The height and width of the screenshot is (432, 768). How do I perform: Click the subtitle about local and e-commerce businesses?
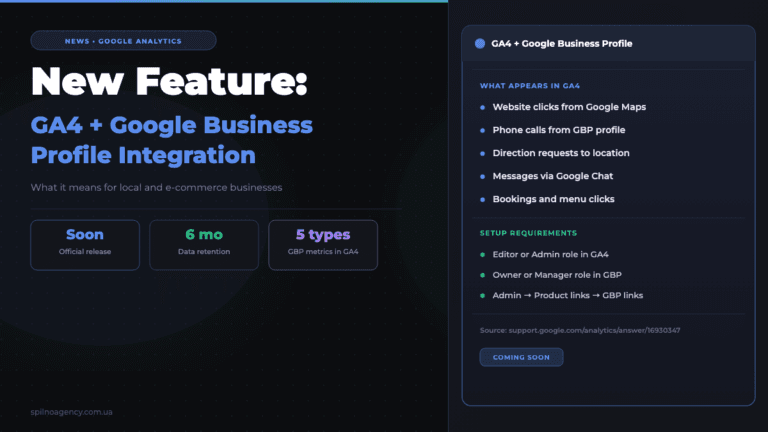coord(156,188)
